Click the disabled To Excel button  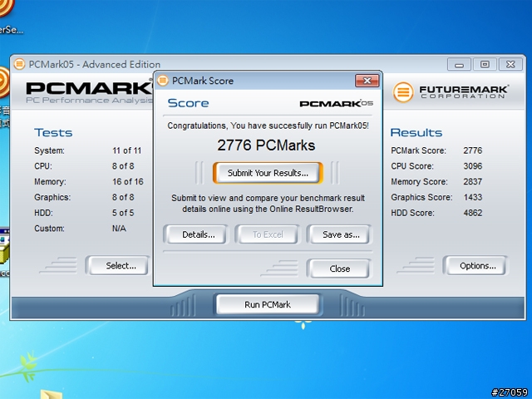tap(268, 234)
